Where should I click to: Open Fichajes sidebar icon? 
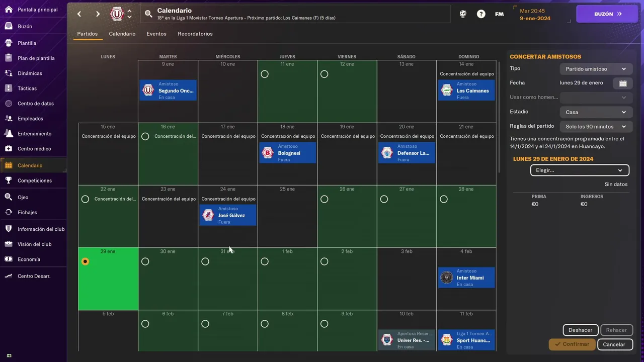pyautogui.click(x=9, y=212)
